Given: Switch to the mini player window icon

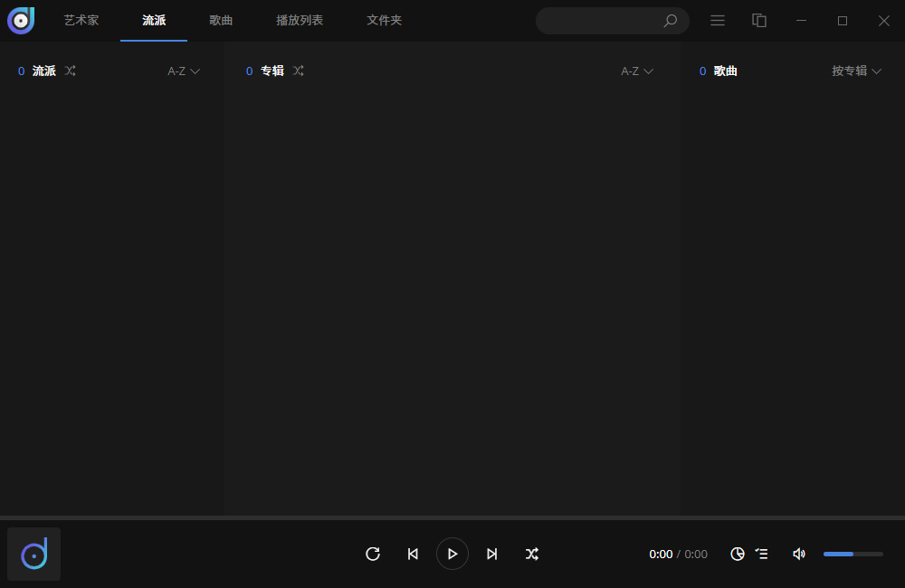Looking at the screenshot, I should pyautogui.click(x=759, y=21).
